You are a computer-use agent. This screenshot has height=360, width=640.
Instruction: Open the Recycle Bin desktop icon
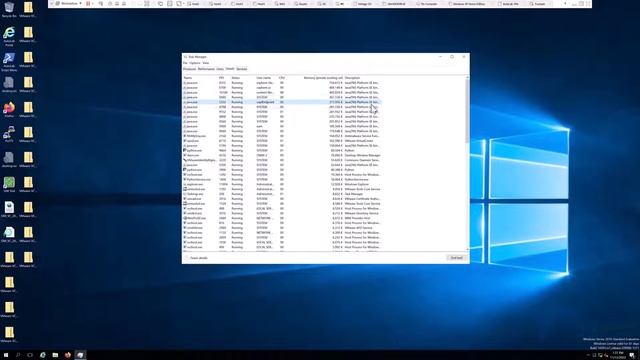[x=9, y=9]
